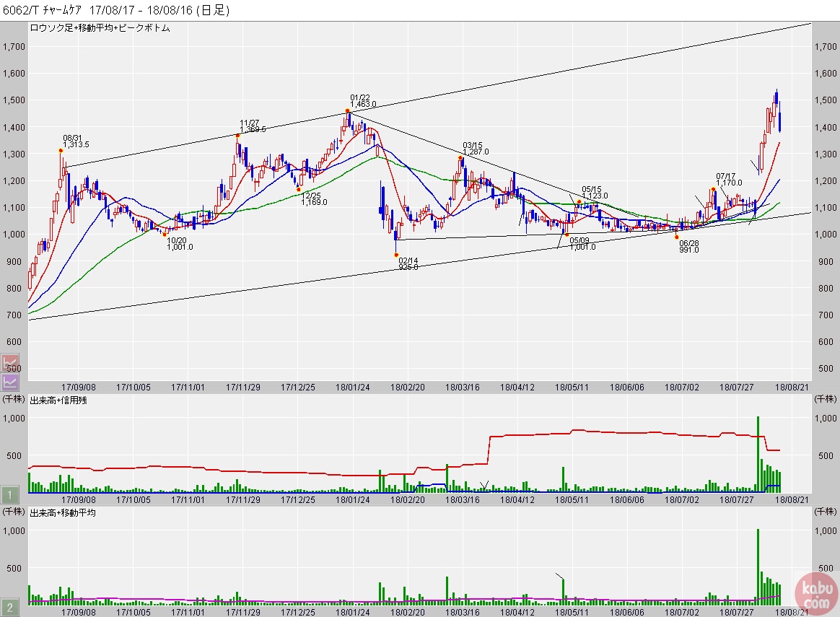Click the purple chart icon on left edge
The image size is (840, 617).
11,381
